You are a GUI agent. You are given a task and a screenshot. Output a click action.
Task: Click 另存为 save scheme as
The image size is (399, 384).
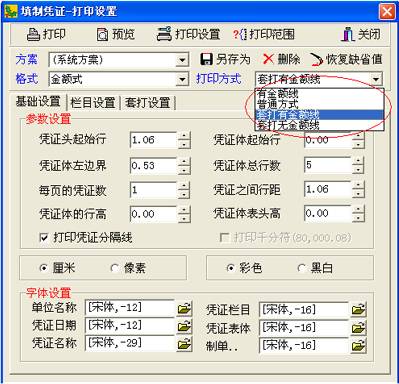pyautogui.click(x=225, y=60)
